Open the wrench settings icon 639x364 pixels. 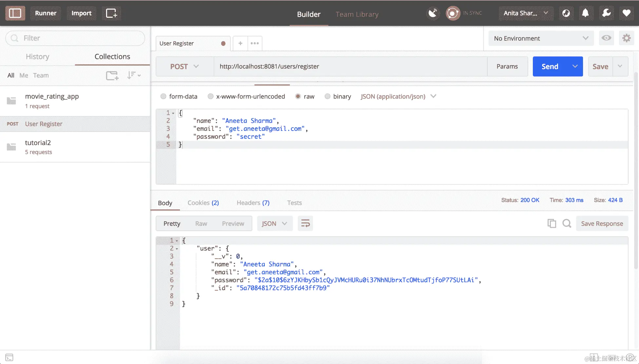pos(606,13)
